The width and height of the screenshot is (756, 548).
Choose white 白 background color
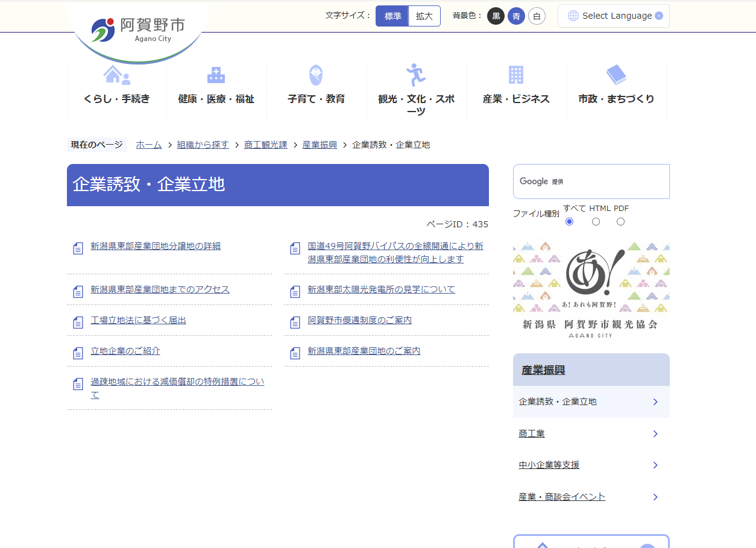[537, 16]
